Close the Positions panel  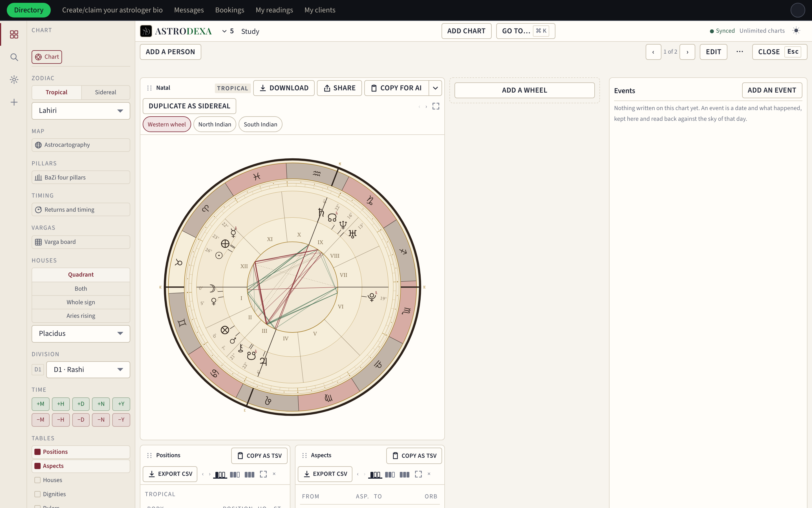click(274, 474)
